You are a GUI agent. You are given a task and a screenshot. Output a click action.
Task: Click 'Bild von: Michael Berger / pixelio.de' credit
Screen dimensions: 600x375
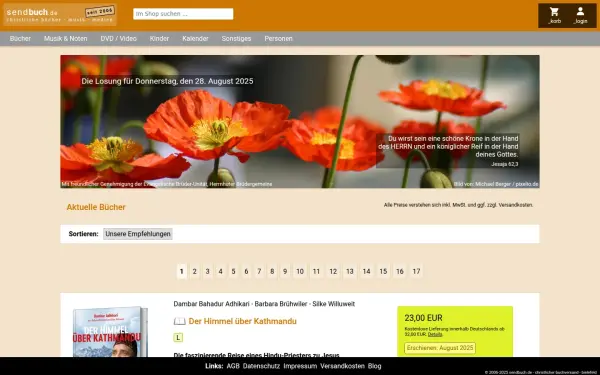[x=496, y=184]
